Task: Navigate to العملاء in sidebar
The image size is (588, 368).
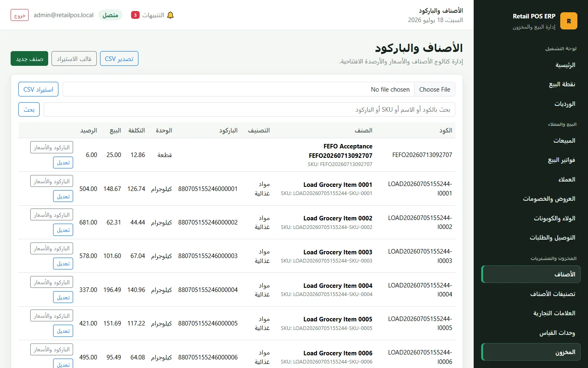Action: point(531,180)
